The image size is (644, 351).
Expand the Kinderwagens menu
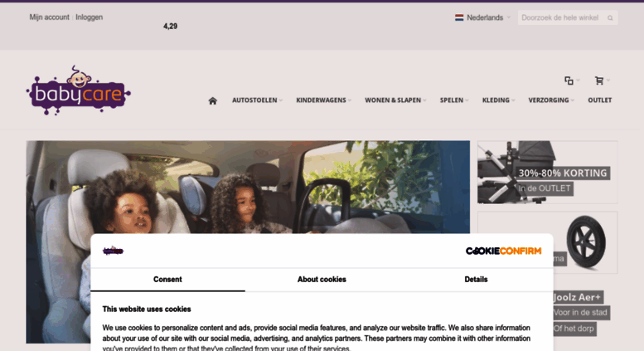point(323,100)
